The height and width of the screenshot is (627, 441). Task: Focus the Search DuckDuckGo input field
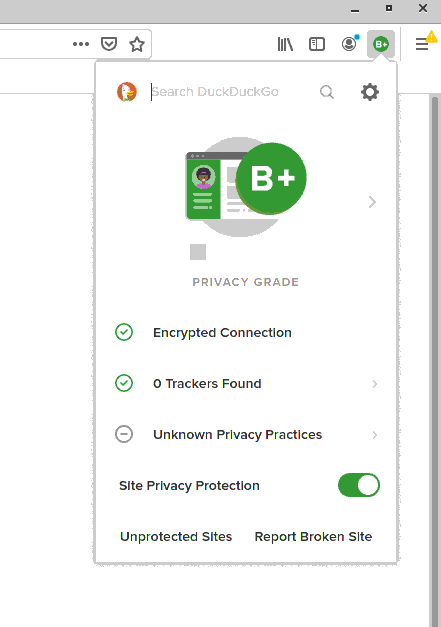click(x=231, y=92)
